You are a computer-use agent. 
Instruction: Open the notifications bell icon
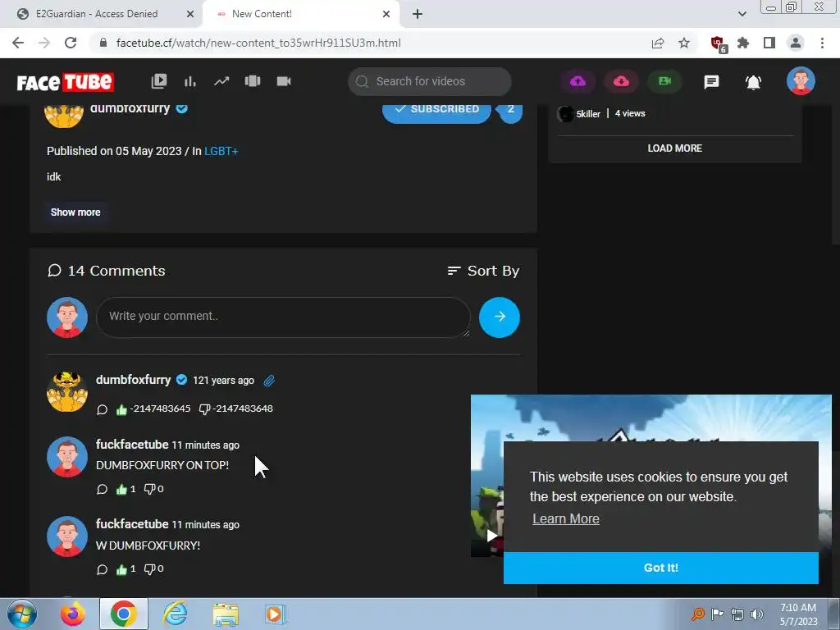point(753,82)
